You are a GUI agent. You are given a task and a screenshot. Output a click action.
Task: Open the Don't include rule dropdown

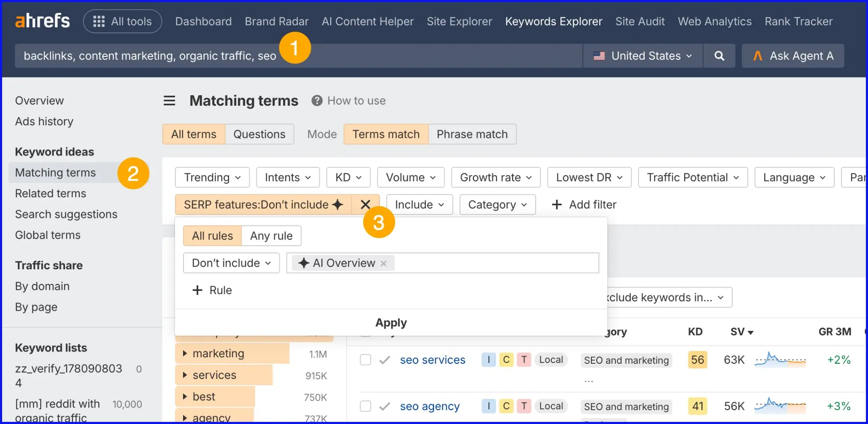click(231, 263)
